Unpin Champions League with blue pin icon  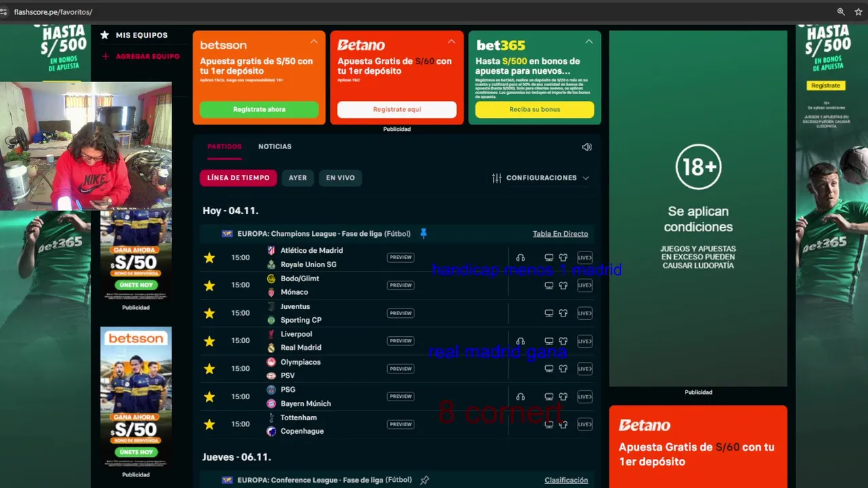(x=423, y=233)
